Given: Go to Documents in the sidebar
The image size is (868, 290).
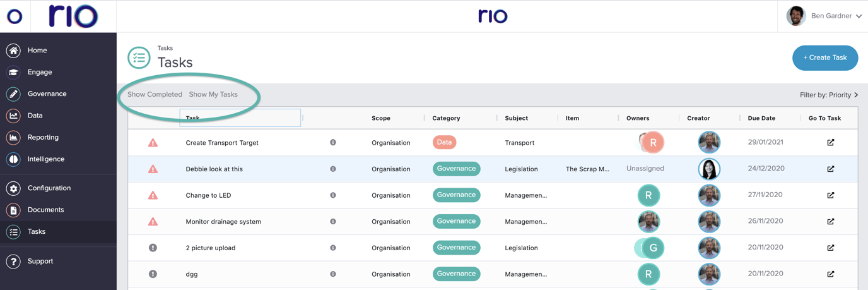Looking at the screenshot, I should click(x=45, y=210).
